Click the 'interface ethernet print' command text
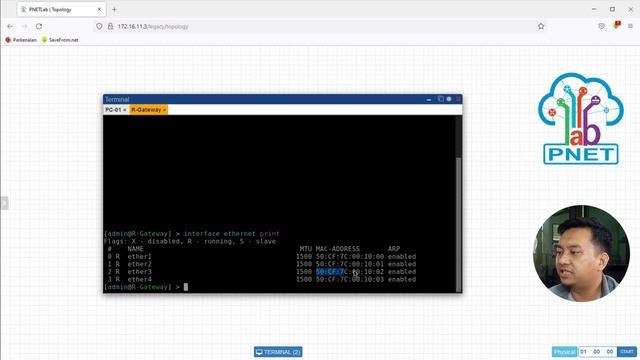 click(231, 234)
